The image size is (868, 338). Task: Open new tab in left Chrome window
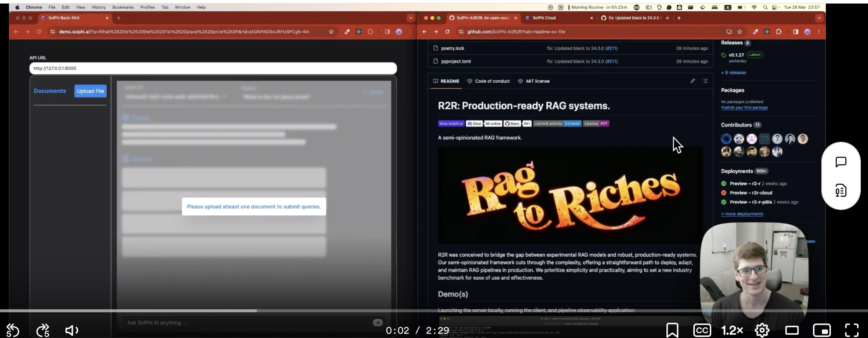(119, 18)
